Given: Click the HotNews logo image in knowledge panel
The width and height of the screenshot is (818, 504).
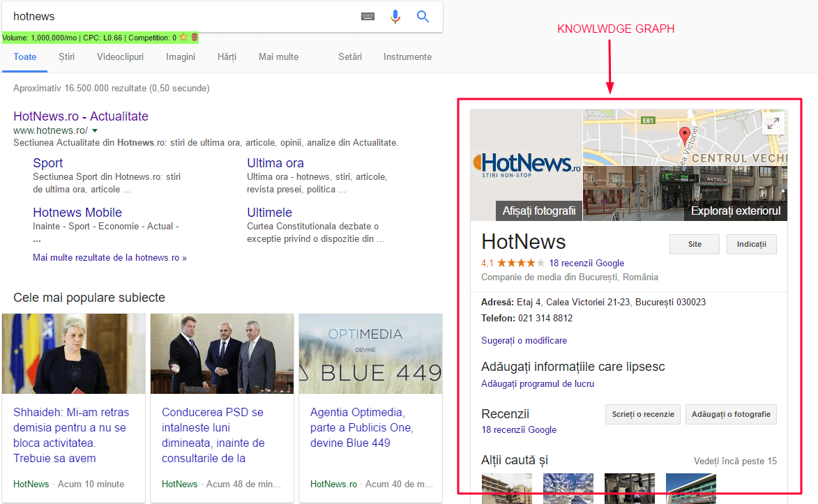Looking at the screenshot, I should tap(527, 165).
